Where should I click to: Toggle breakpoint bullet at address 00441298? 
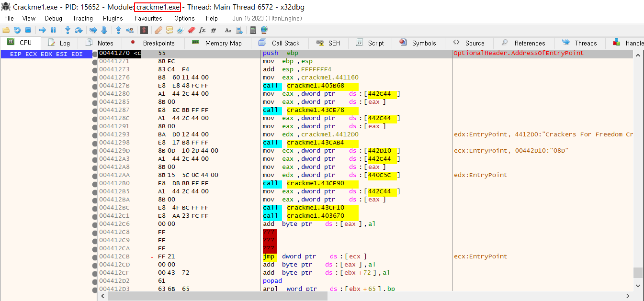point(95,143)
